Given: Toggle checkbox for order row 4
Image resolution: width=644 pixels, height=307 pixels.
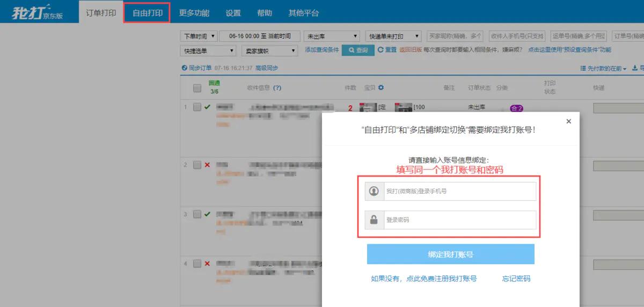Looking at the screenshot, I should (x=197, y=264).
